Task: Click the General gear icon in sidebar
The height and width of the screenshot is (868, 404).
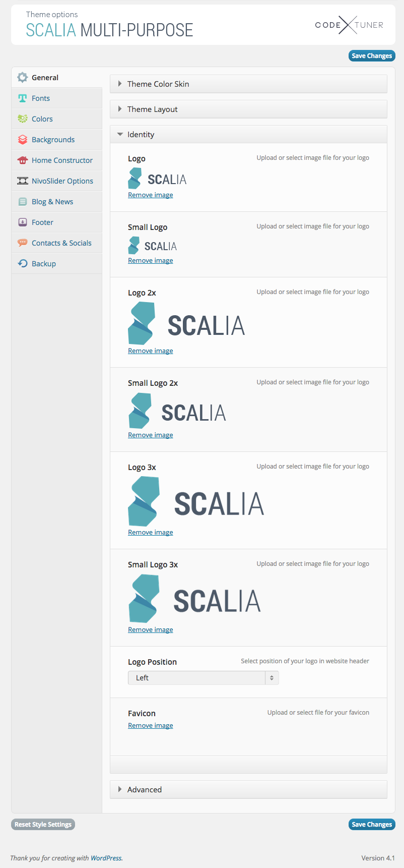Action: [x=22, y=78]
